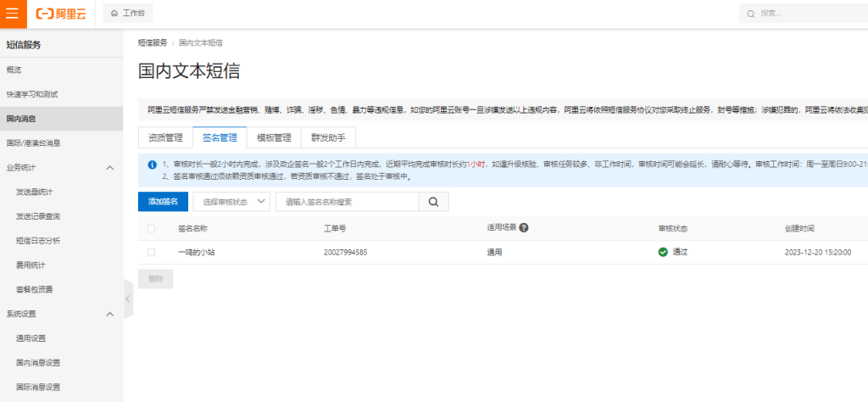
Task: Click 短信服务 breadcrumb link
Action: pyautogui.click(x=153, y=42)
